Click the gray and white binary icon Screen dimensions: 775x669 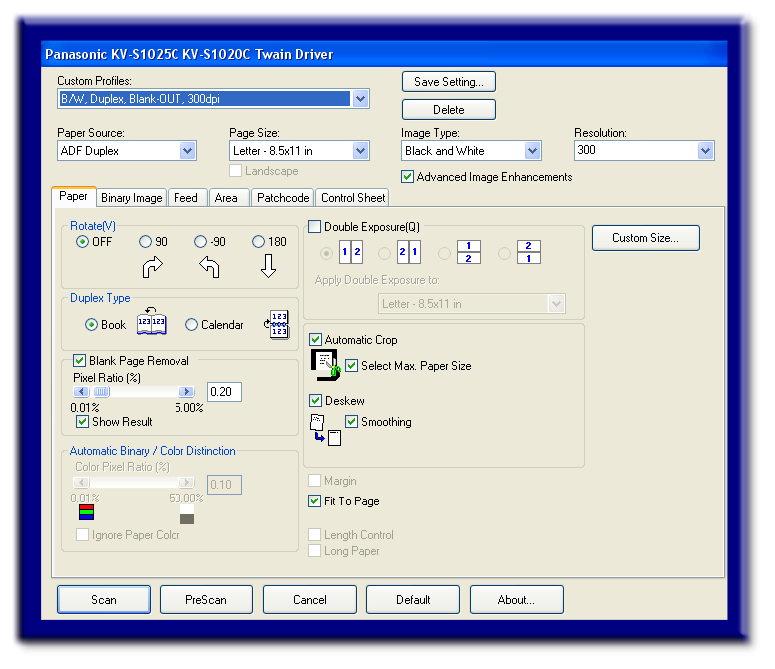187,514
